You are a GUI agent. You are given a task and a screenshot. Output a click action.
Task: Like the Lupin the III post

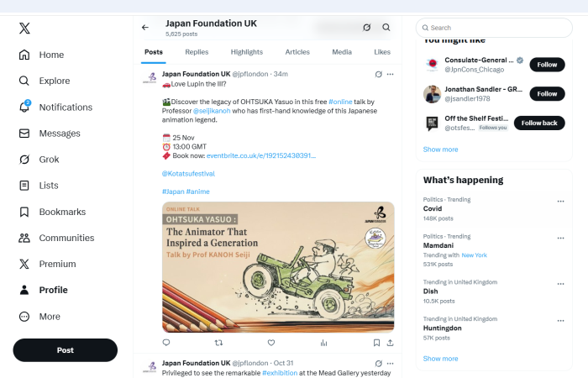(x=271, y=343)
